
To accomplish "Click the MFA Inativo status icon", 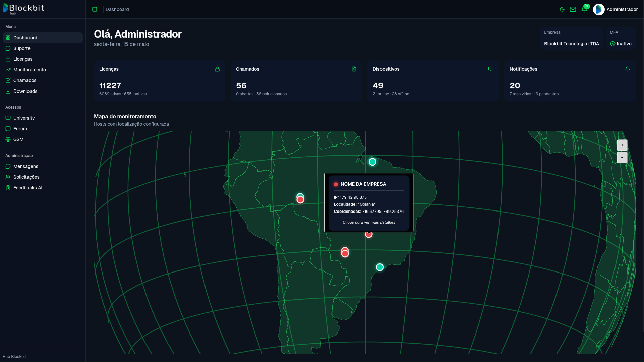I will pyautogui.click(x=613, y=44).
